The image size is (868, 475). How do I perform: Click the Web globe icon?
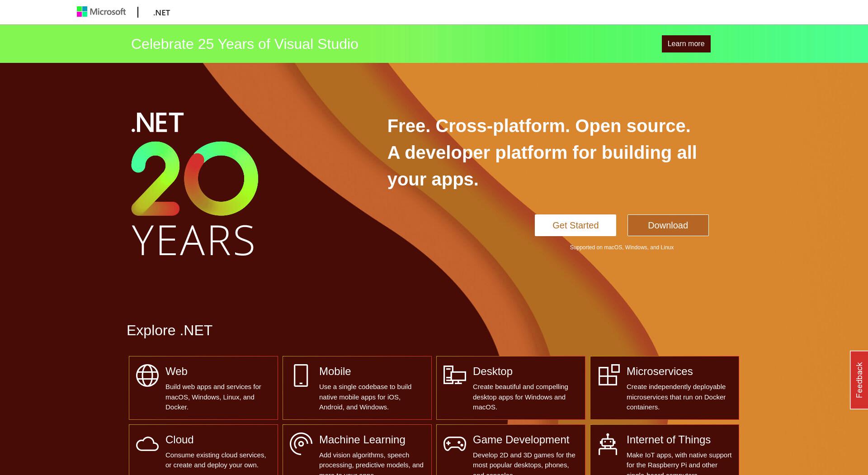pos(147,375)
